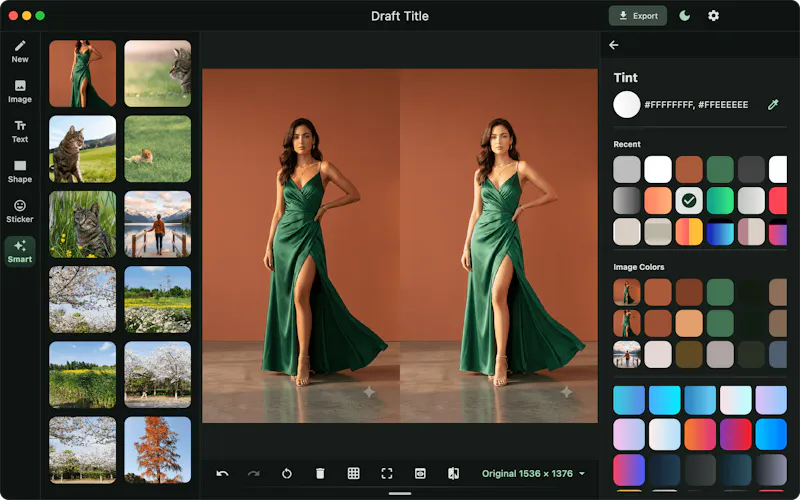Activate the eyedropper color picker
Screen dimensions: 800x500
[773, 105]
